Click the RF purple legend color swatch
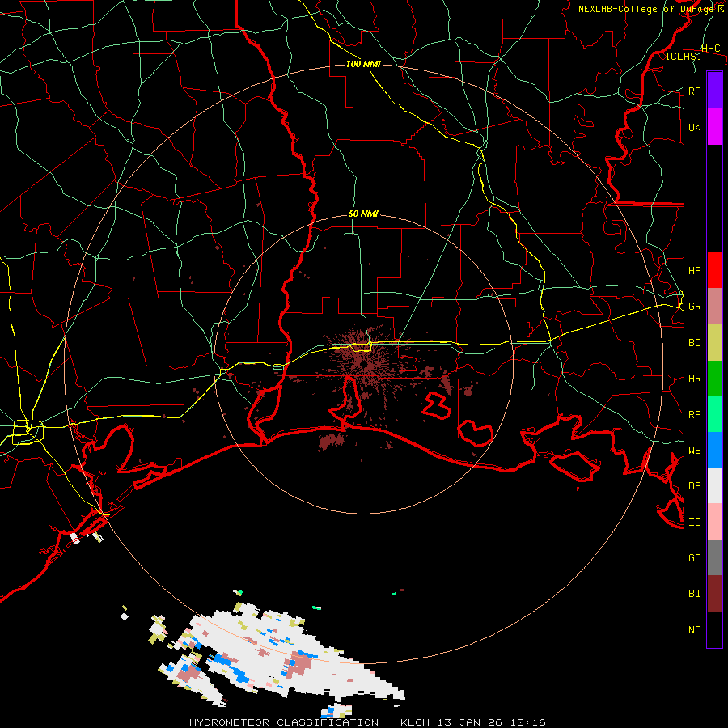 pos(714,91)
